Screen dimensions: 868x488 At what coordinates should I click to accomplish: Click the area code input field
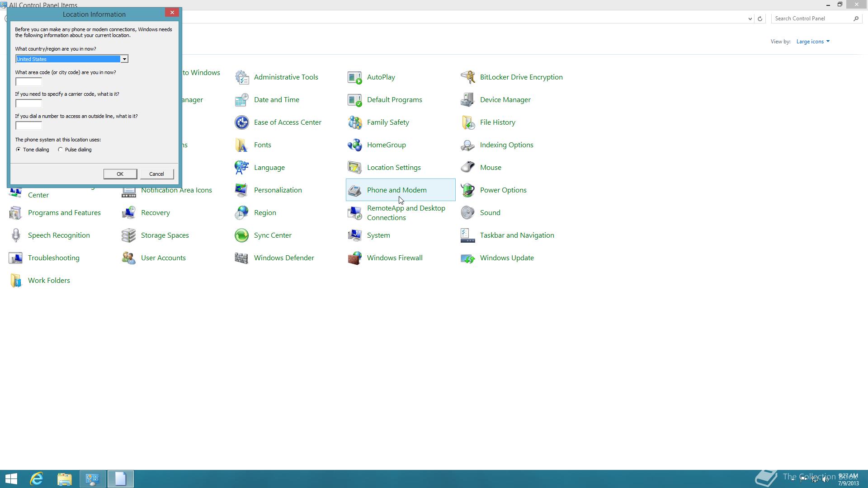(x=28, y=82)
